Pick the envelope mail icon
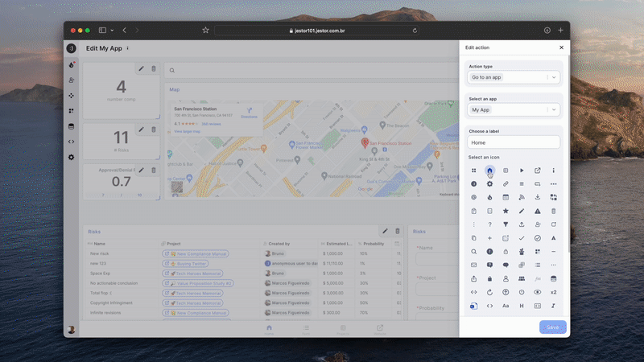The width and height of the screenshot is (644, 362). click(x=474, y=265)
